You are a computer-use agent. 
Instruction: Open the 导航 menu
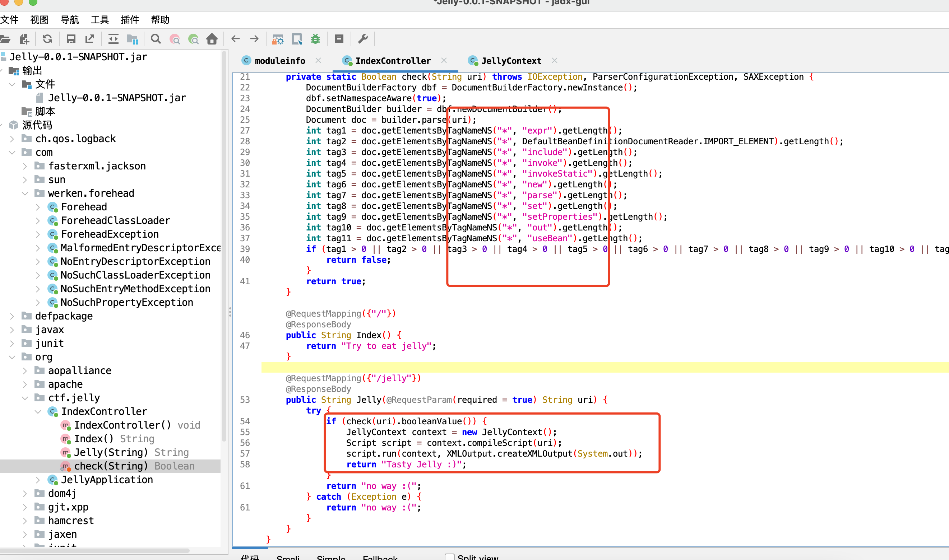point(70,20)
